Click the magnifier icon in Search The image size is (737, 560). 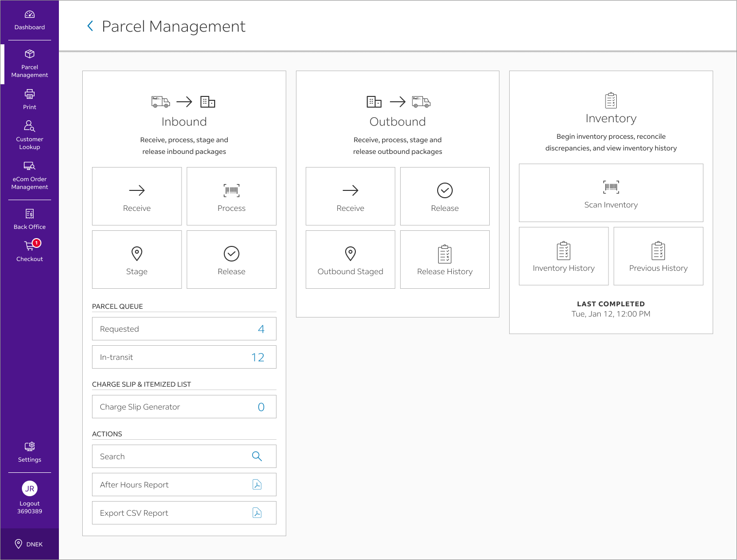coord(257,456)
